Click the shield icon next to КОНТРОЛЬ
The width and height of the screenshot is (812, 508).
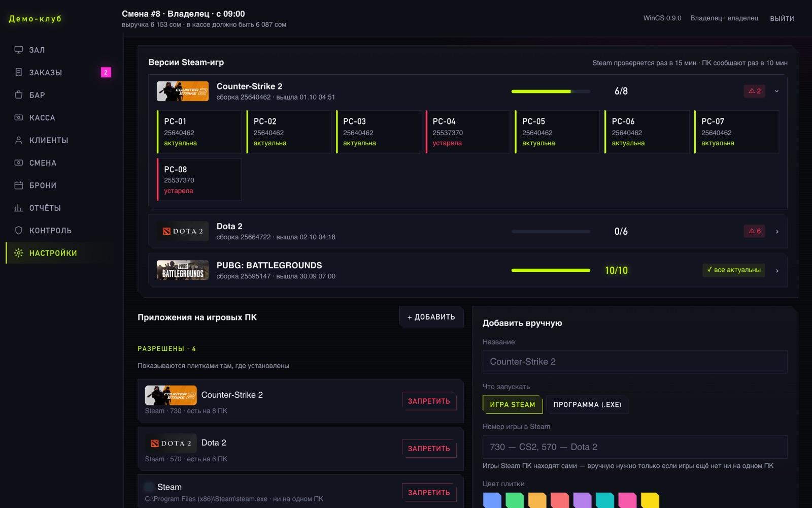click(x=19, y=230)
